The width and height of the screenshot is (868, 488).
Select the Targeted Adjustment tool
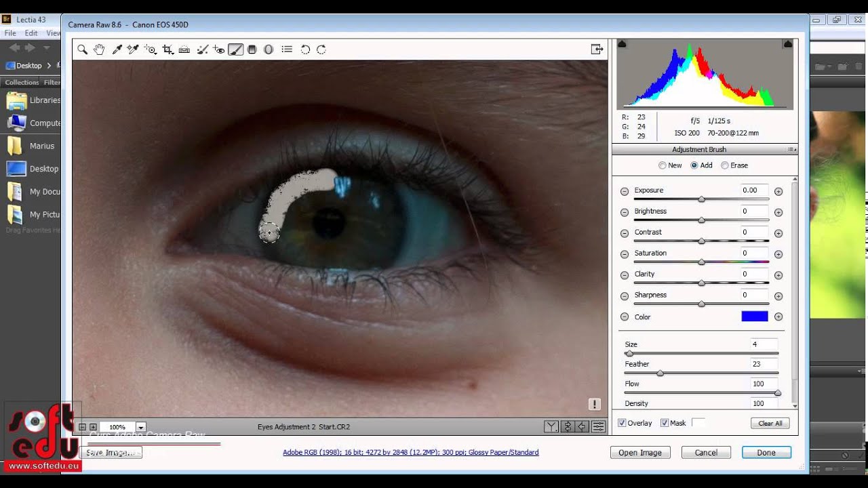pos(151,49)
